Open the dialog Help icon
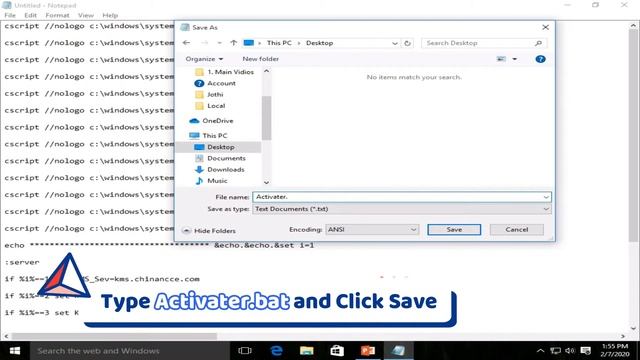The height and width of the screenshot is (360, 640). [540, 59]
